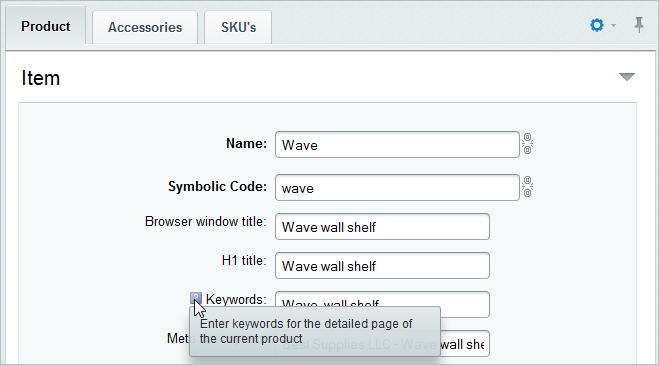Click the Symbolic Code input field

coord(397,188)
